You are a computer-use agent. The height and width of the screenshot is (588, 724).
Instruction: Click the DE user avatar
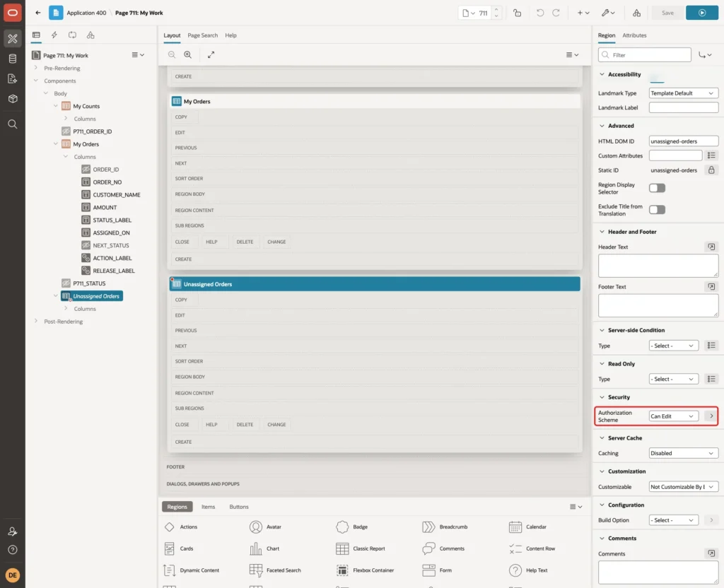pyautogui.click(x=13, y=575)
